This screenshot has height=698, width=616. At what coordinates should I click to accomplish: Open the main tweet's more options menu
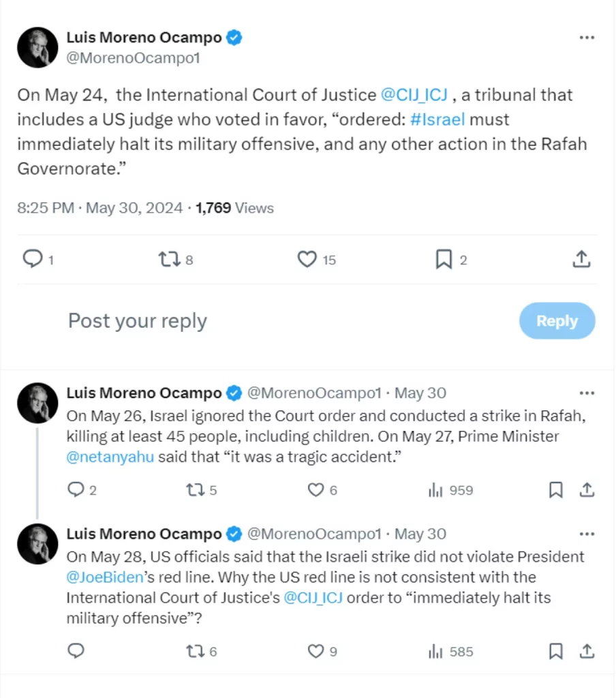click(587, 37)
